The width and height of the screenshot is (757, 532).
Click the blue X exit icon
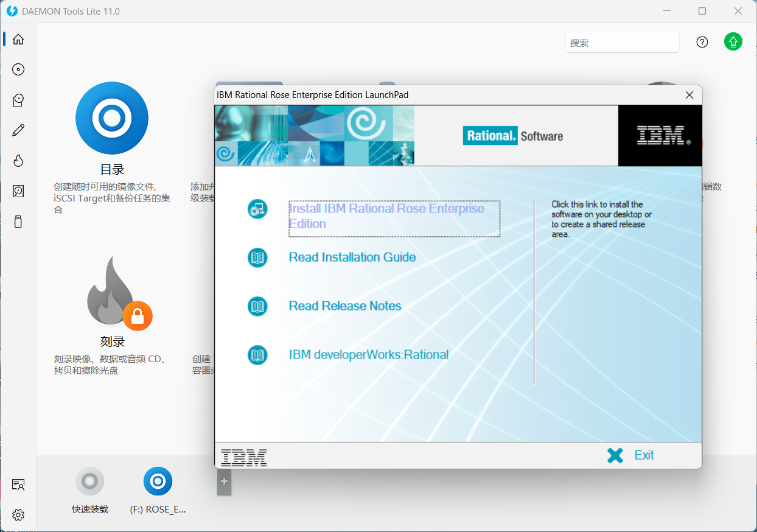click(615, 455)
